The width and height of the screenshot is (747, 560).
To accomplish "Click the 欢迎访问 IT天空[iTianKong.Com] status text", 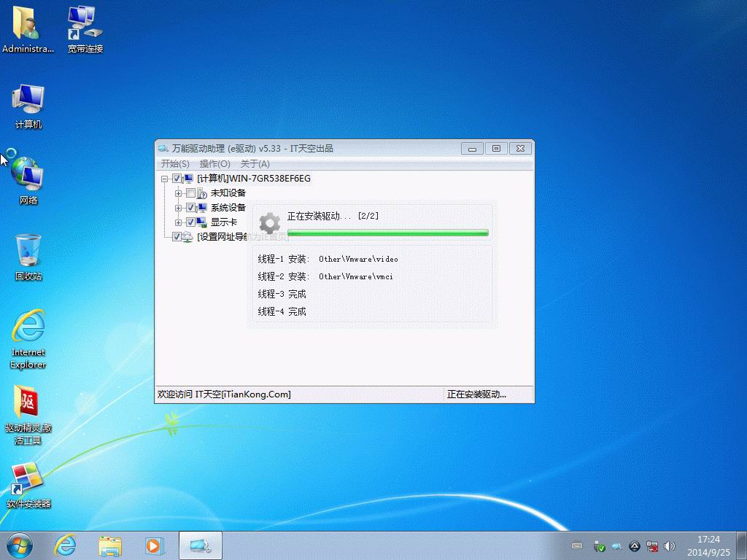I will (224, 394).
